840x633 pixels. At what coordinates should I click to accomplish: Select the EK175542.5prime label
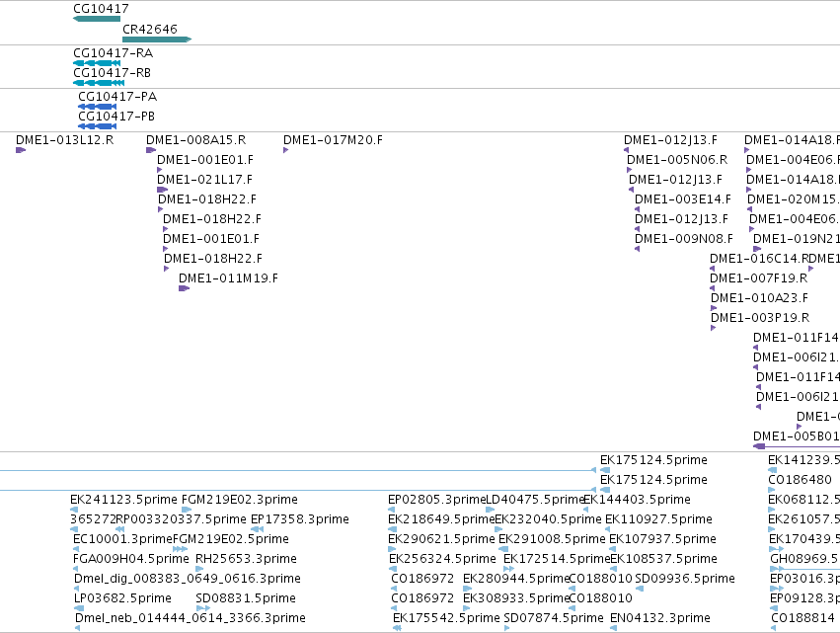[446, 618]
